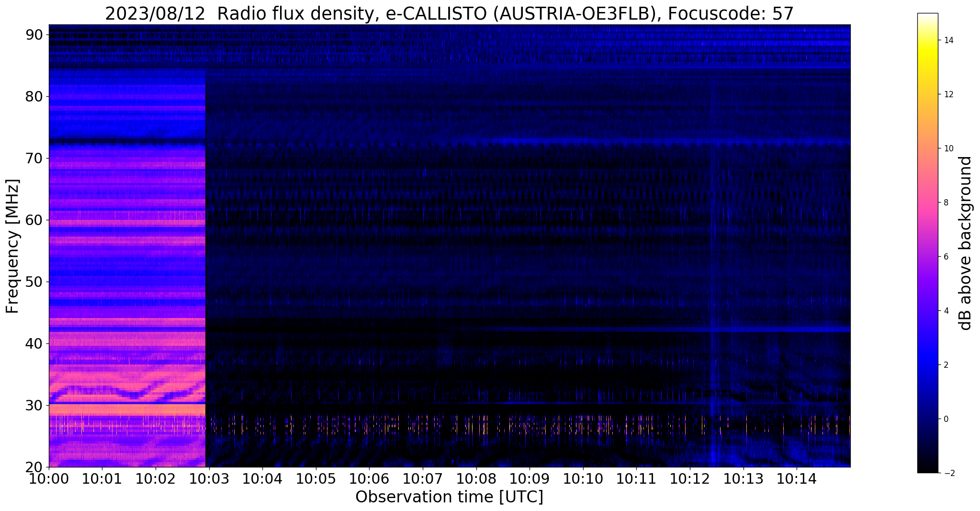Click the 10:10 time tick label
The width and height of the screenshot is (980, 511).
click(583, 478)
